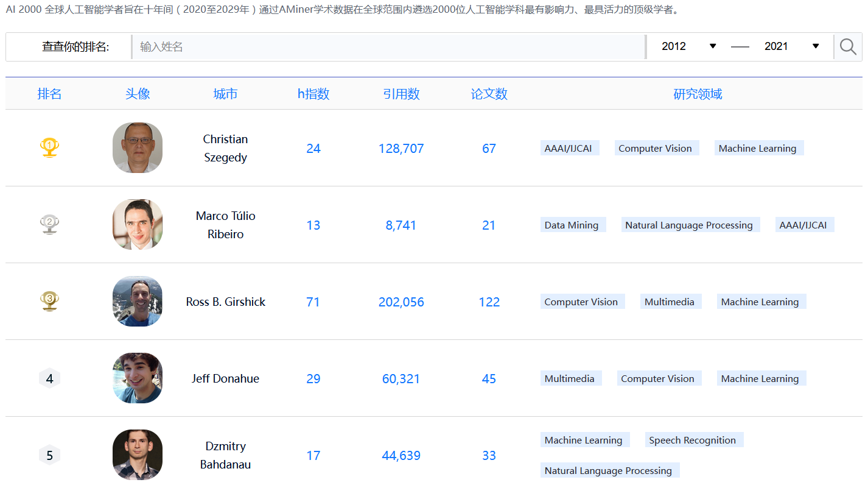Click the search magnifier icon

click(x=847, y=46)
